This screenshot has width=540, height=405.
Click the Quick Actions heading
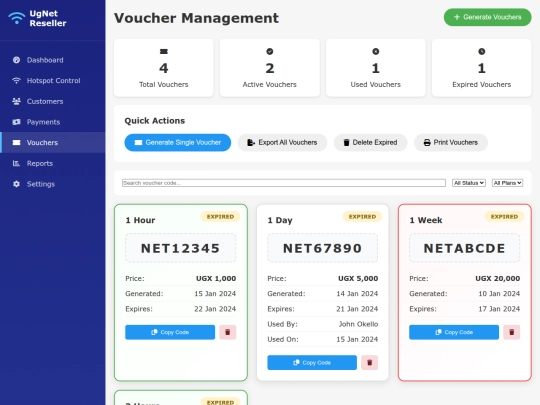click(x=155, y=121)
